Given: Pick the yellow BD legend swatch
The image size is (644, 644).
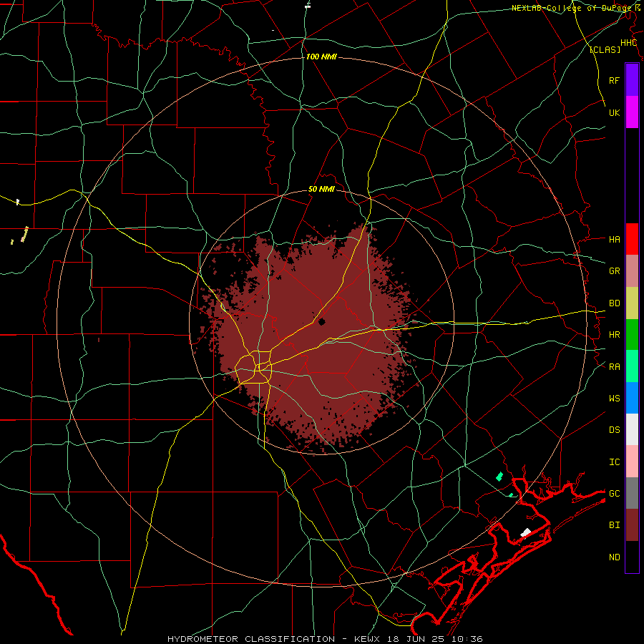Looking at the screenshot, I should [x=632, y=303].
